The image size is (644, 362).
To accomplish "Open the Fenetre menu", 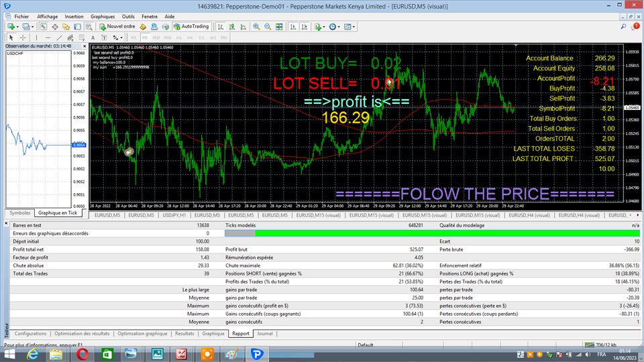I will click(150, 16).
